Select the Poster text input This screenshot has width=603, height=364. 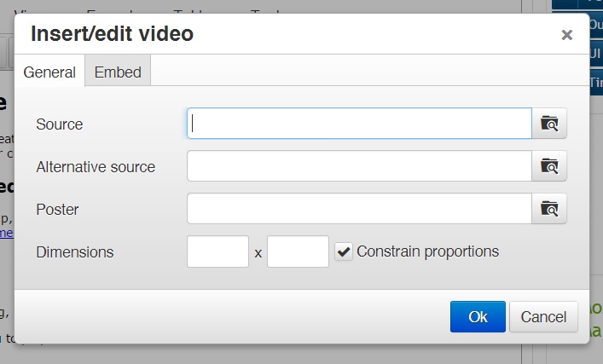click(x=359, y=209)
